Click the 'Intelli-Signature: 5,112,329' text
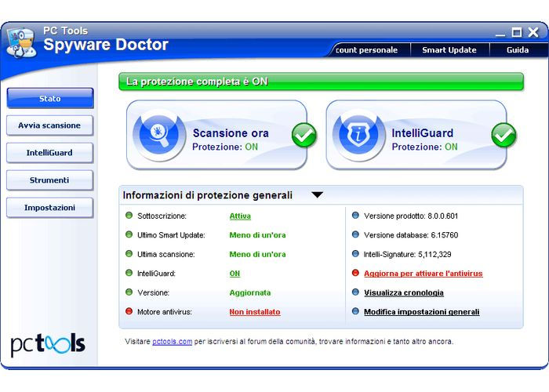 (407, 255)
